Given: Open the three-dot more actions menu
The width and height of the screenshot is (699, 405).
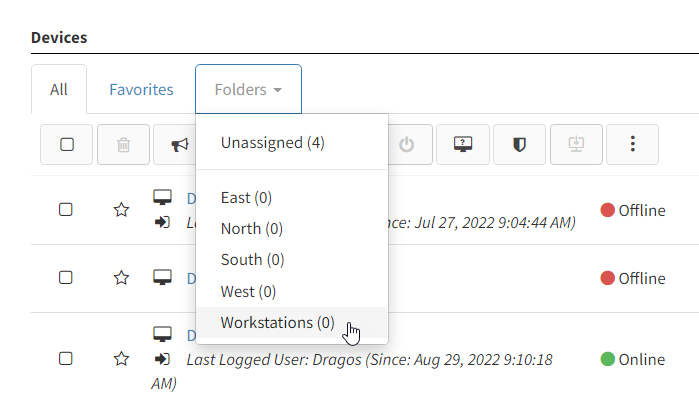Looking at the screenshot, I should point(633,145).
